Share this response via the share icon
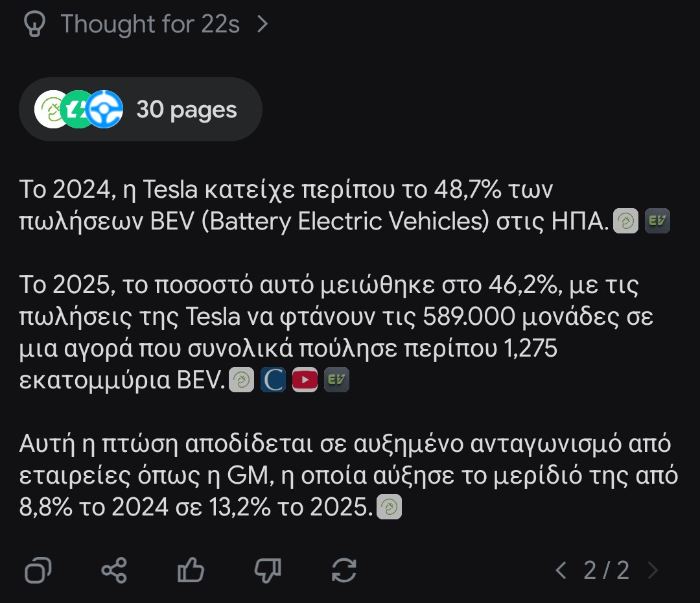 point(115,571)
